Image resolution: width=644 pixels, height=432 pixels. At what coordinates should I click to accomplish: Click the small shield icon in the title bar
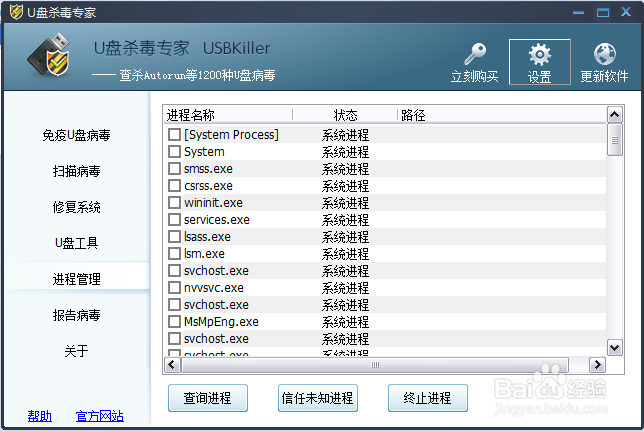16,11
